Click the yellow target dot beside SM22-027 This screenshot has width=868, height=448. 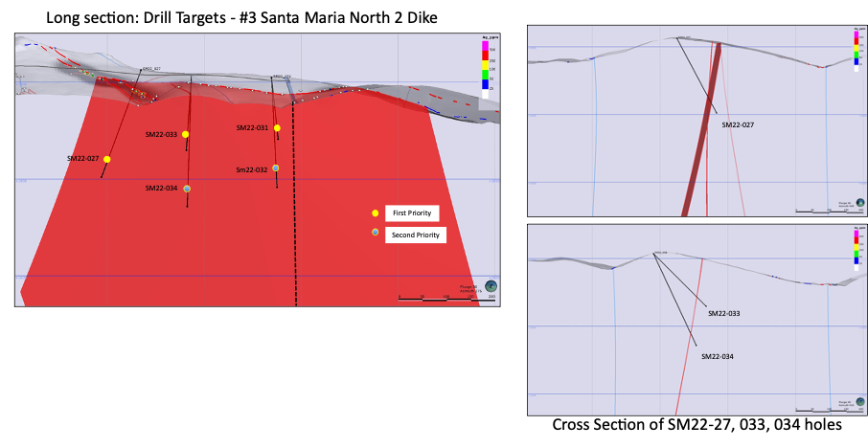tap(107, 159)
